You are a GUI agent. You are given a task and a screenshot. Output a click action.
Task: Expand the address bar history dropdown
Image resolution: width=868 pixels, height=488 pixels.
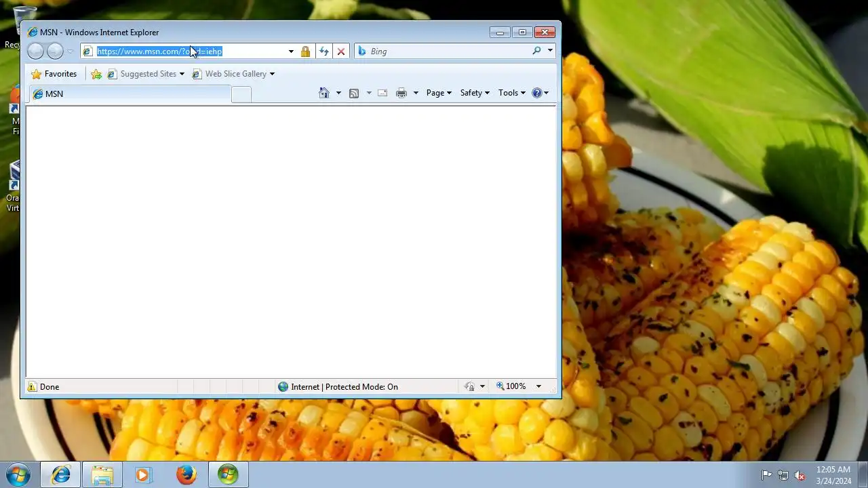(x=291, y=52)
